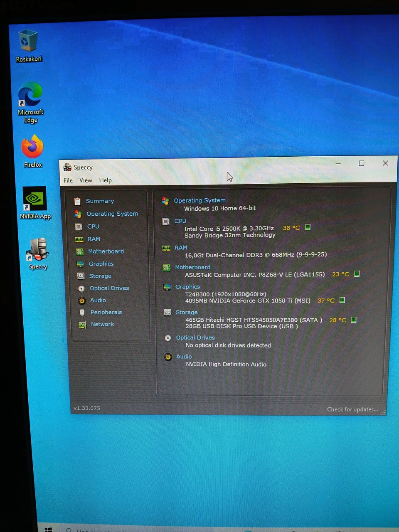
Task: Click the disc icon beside Optical Drives heading
Action: [x=168, y=338]
